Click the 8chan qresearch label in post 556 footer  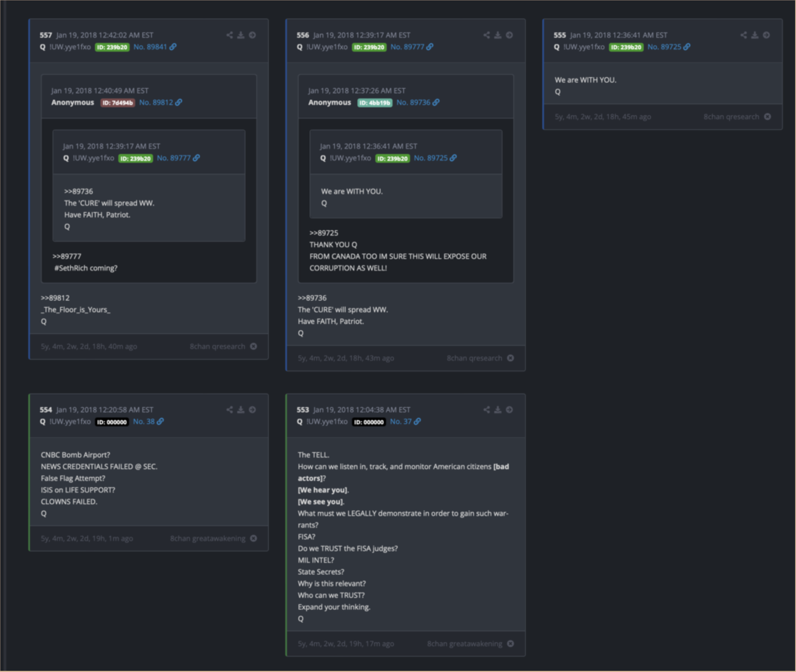click(x=474, y=358)
